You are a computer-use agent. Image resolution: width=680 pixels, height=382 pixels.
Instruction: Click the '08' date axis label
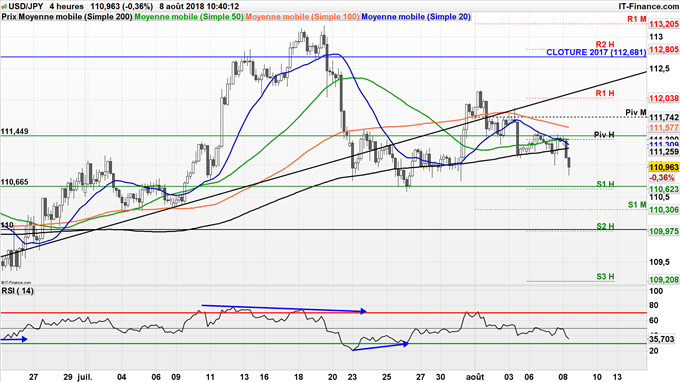pyautogui.click(x=563, y=377)
